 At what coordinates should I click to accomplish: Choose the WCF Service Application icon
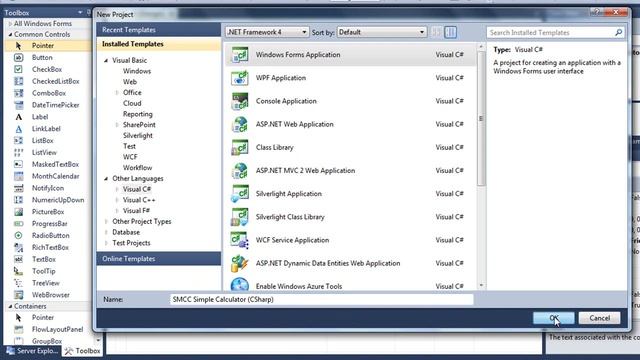point(240,240)
